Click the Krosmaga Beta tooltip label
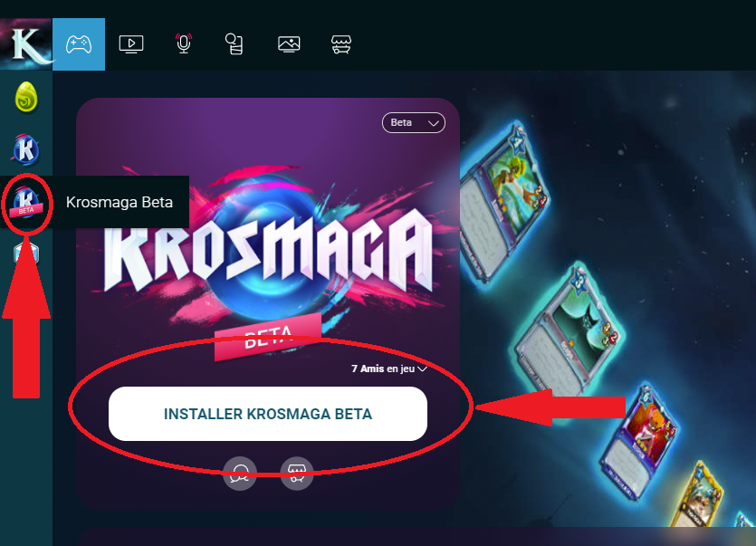Image resolution: width=756 pixels, height=546 pixels. click(x=120, y=202)
